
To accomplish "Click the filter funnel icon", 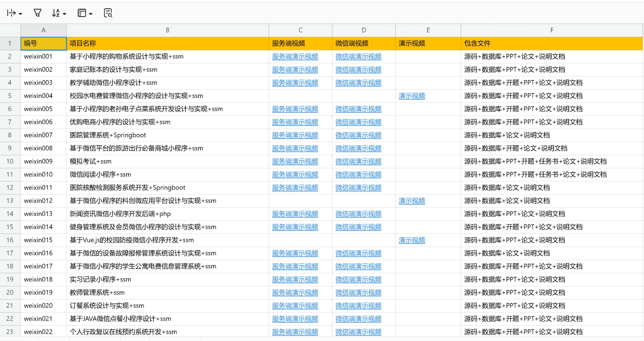I will [38, 13].
